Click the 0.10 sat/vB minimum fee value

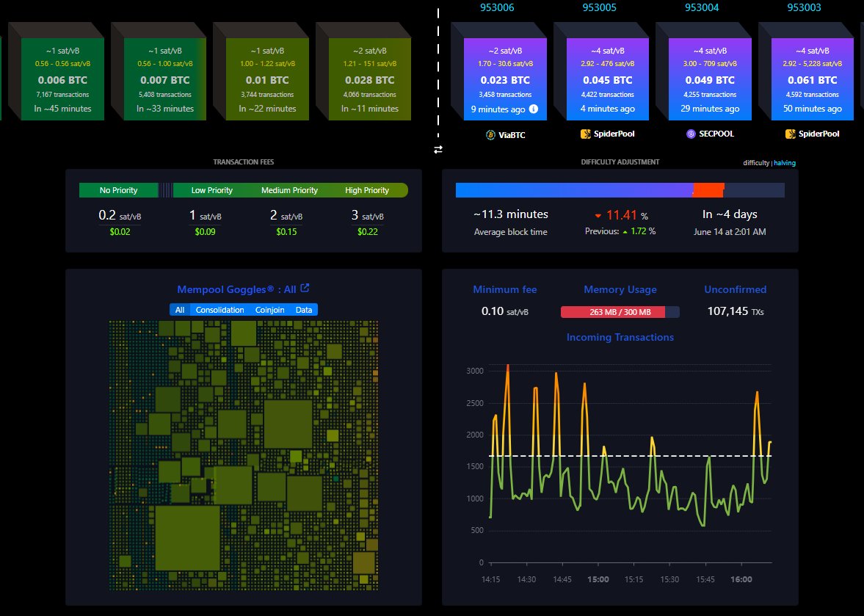click(x=505, y=311)
